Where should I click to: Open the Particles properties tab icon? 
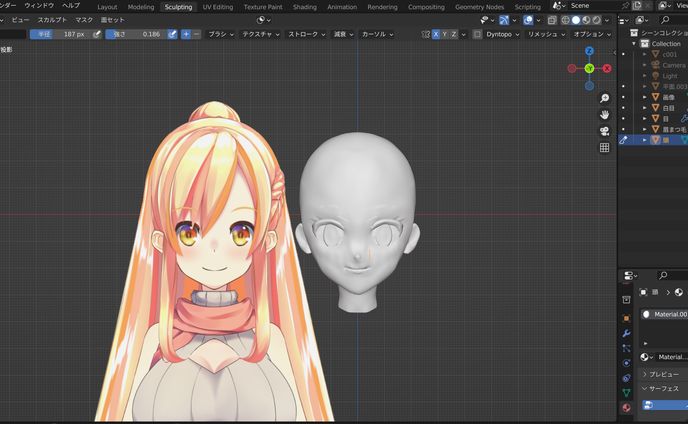point(627,348)
